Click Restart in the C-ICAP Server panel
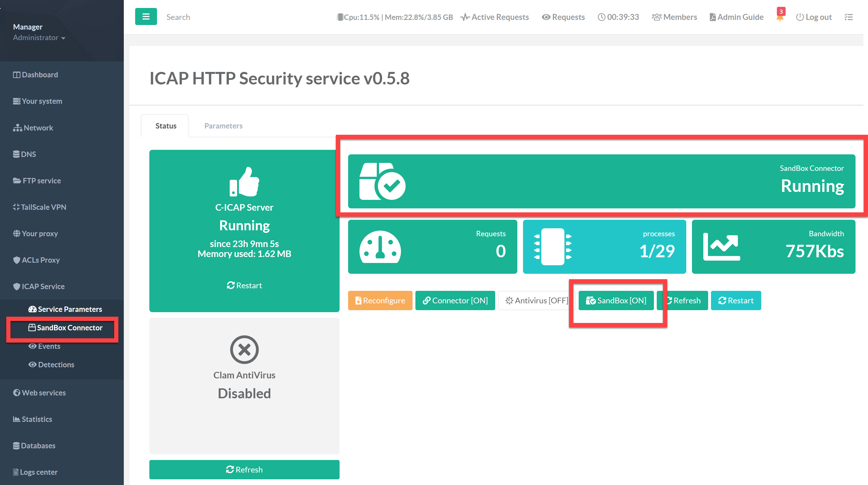The image size is (868, 485). tap(244, 285)
